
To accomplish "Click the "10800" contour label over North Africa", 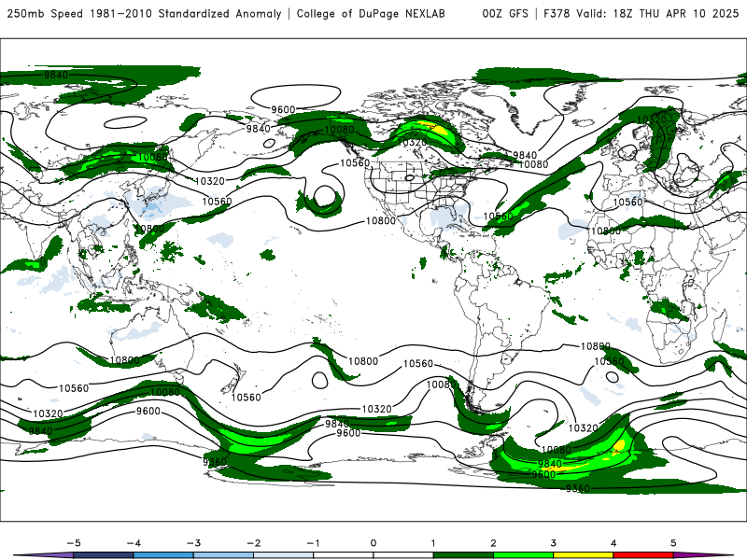I will coord(605,231).
